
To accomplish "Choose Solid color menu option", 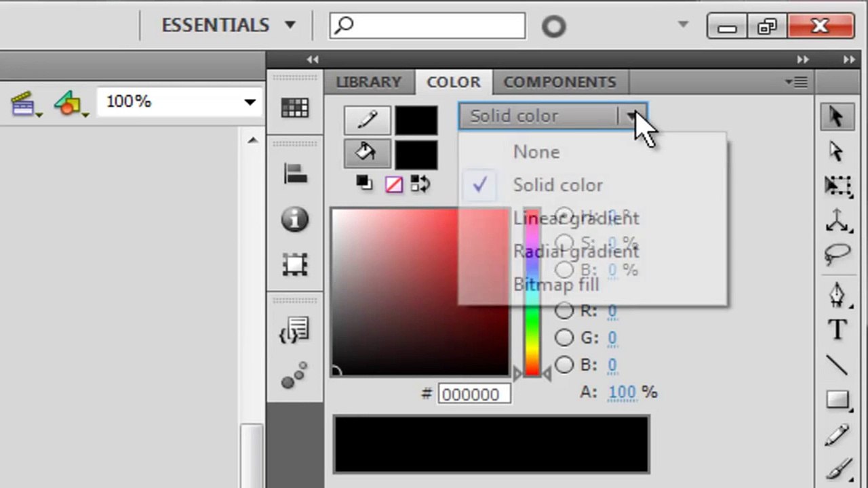I will pyautogui.click(x=591, y=185).
